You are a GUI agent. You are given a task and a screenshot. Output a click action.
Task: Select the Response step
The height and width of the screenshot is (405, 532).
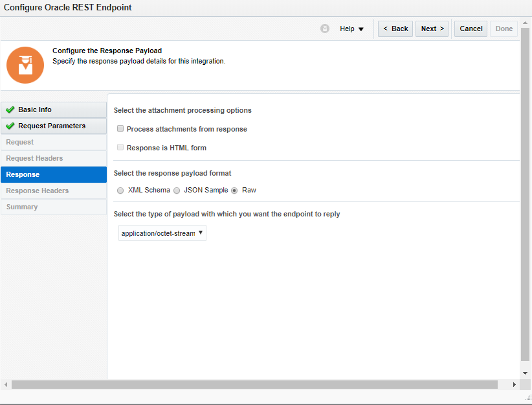(54, 174)
